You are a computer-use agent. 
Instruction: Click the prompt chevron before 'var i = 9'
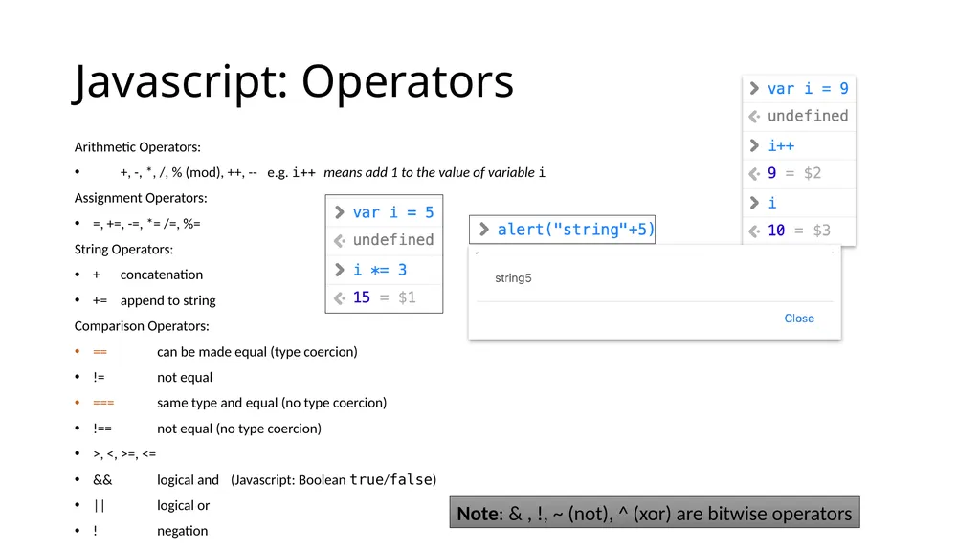click(754, 89)
